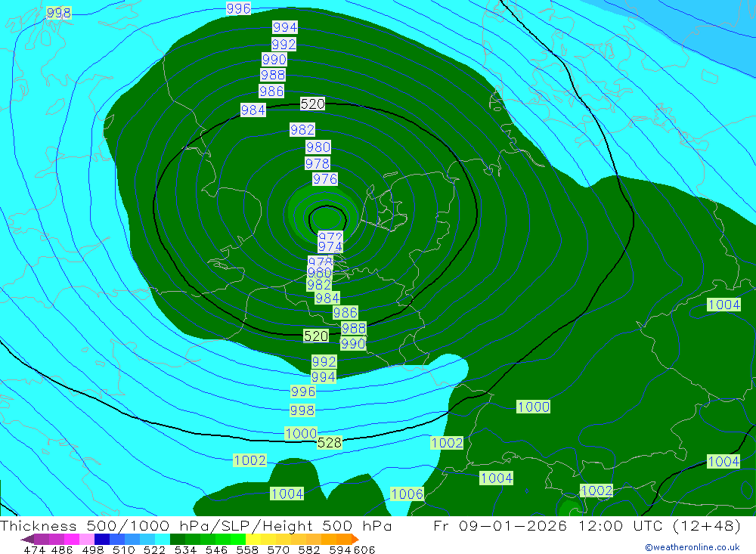Click the legend value 510
Image resolution: width=756 pixels, height=554 pixels.
pyautogui.click(x=123, y=550)
